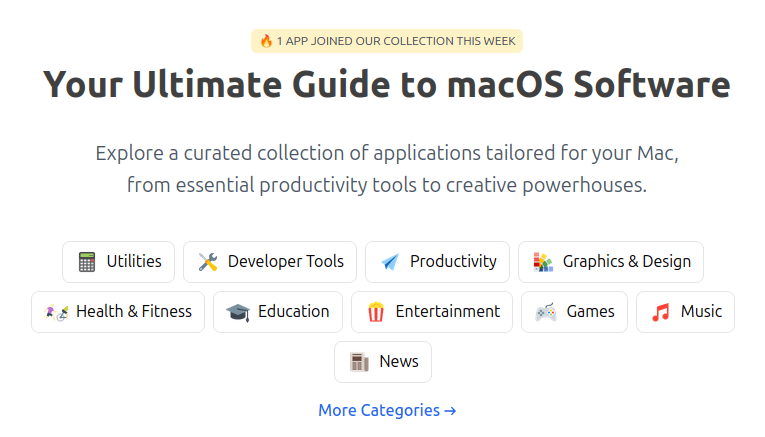Screen dimensions: 765x437
Task: Go to Graphics & Design apps
Action: point(627,261)
